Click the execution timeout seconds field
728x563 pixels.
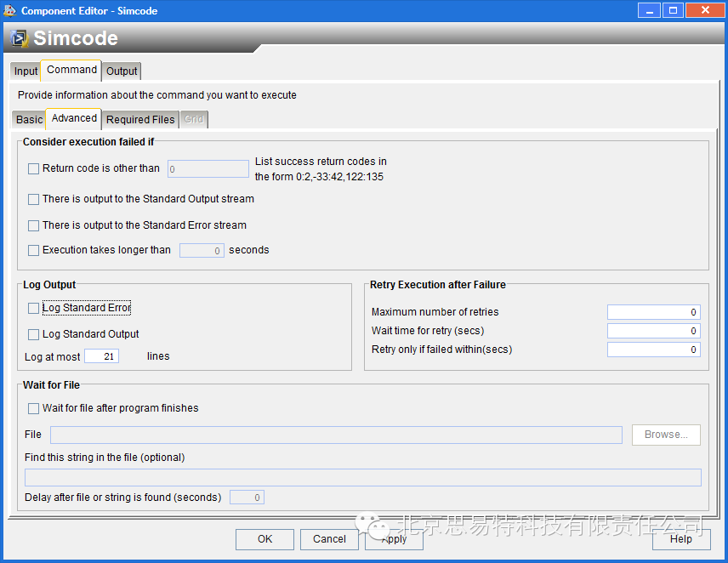click(202, 251)
